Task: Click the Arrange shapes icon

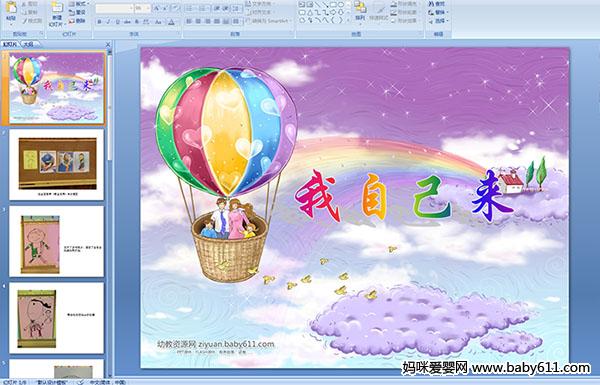Action: [360, 11]
